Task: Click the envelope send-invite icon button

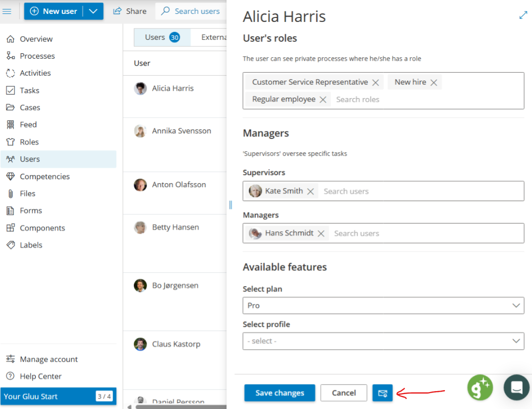Action: point(382,393)
